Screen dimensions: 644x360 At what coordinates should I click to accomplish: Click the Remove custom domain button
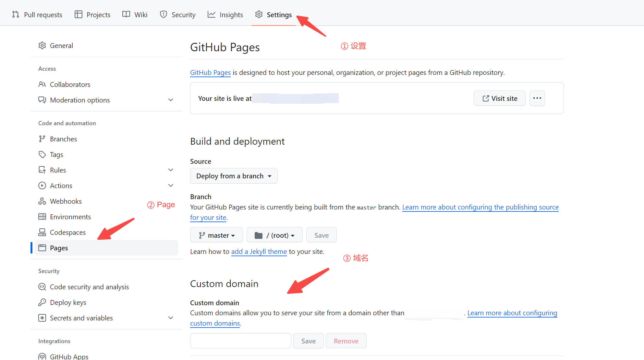point(346,341)
